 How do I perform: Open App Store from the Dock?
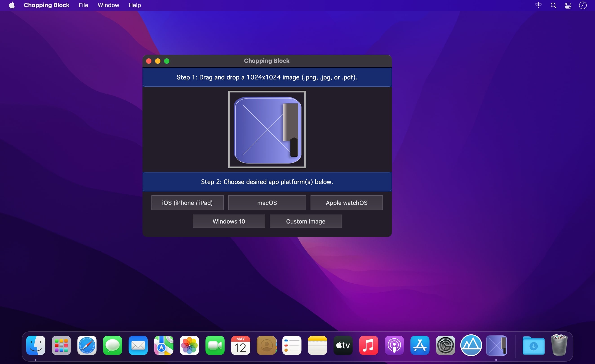click(x=420, y=345)
